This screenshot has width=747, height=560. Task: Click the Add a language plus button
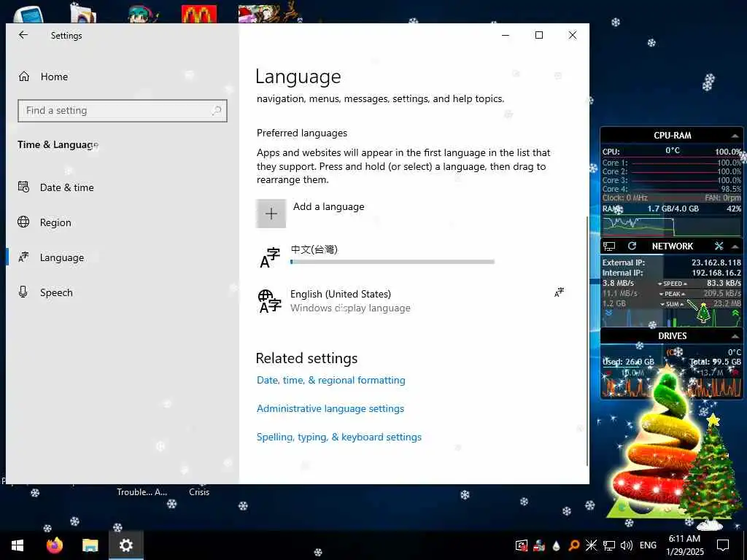271,214
